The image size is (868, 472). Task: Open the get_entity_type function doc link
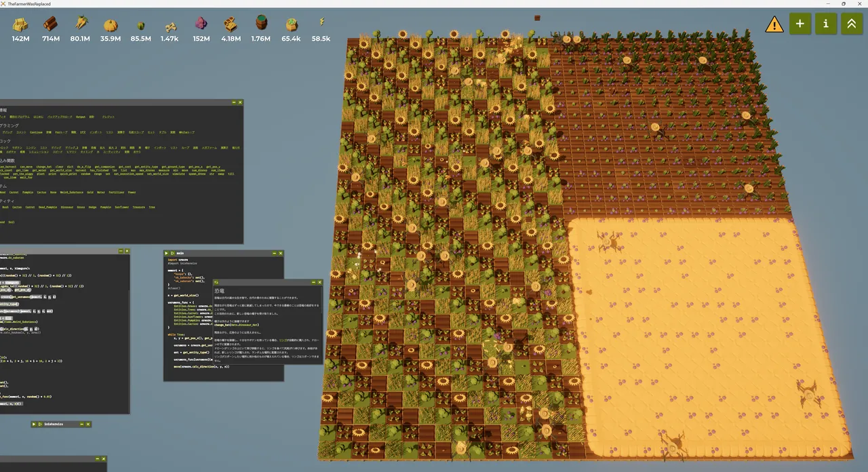146,166
